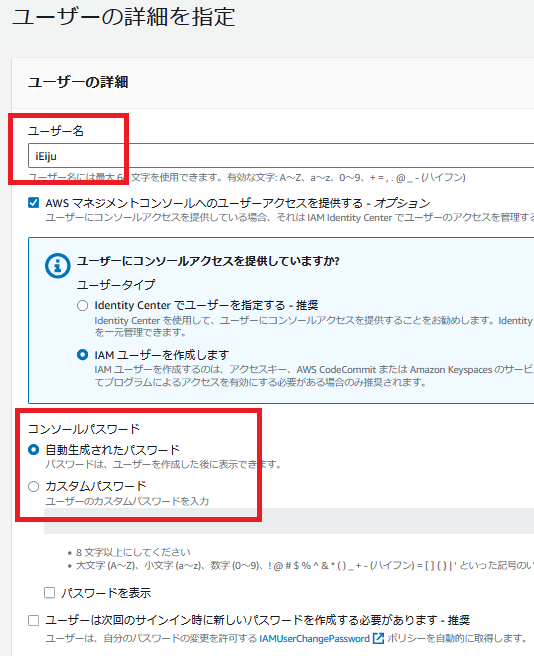Check the パスワードを表示 checkbox
This screenshot has height=656, width=534.
(49, 592)
